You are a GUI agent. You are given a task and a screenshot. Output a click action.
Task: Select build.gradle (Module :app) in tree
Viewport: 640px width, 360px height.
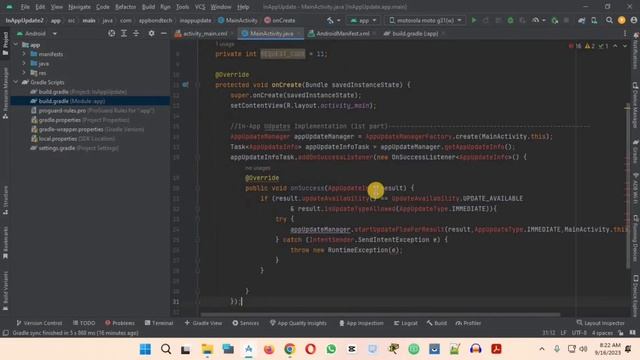click(90, 101)
